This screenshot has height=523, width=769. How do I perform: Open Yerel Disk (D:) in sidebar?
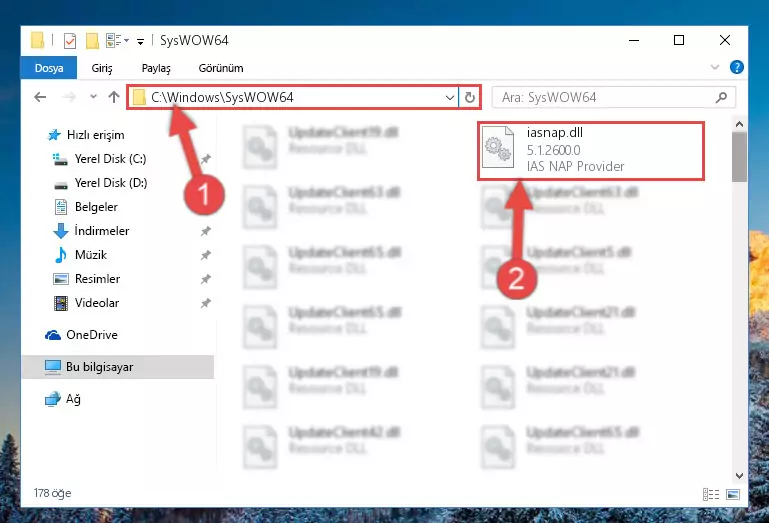(100, 183)
